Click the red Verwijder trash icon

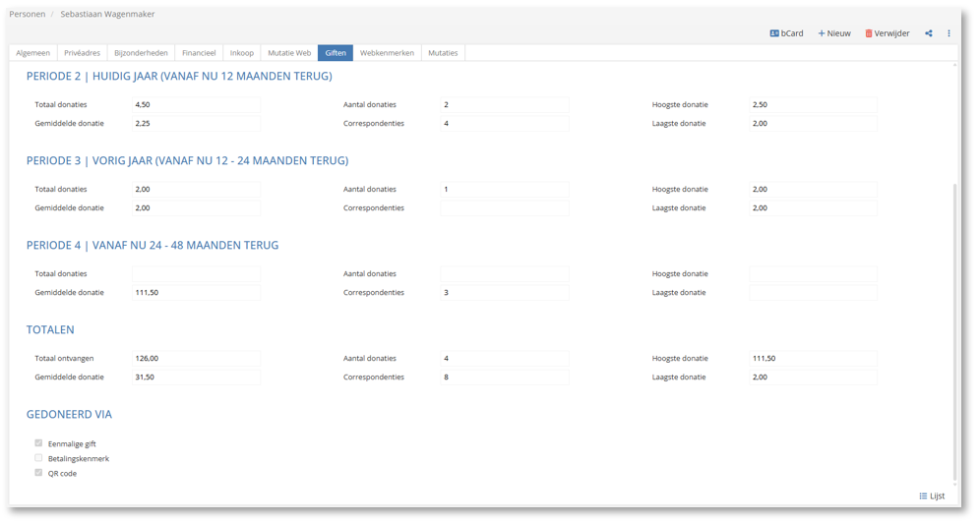click(x=869, y=33)
